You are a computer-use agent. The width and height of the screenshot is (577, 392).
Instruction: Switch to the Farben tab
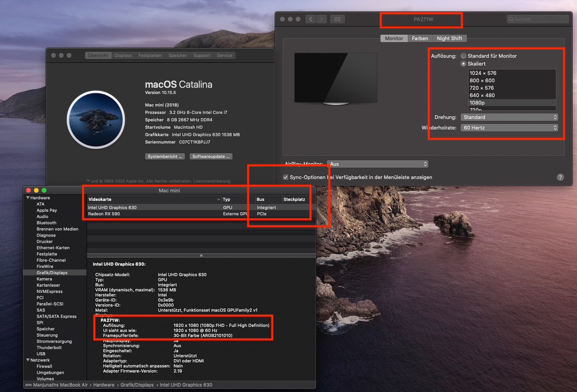[x=420, y=38]
